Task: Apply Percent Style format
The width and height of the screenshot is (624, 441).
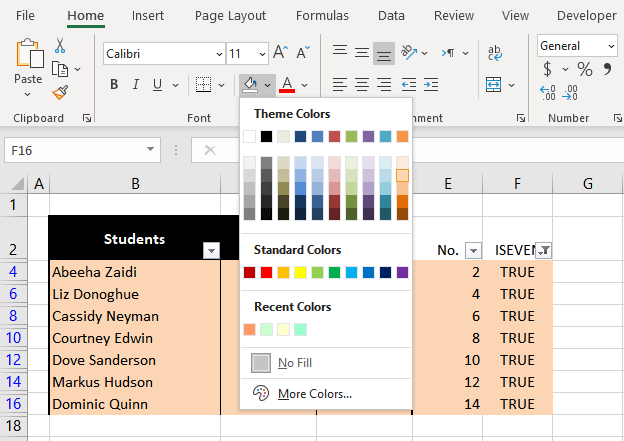Action: tap(585, 69)
